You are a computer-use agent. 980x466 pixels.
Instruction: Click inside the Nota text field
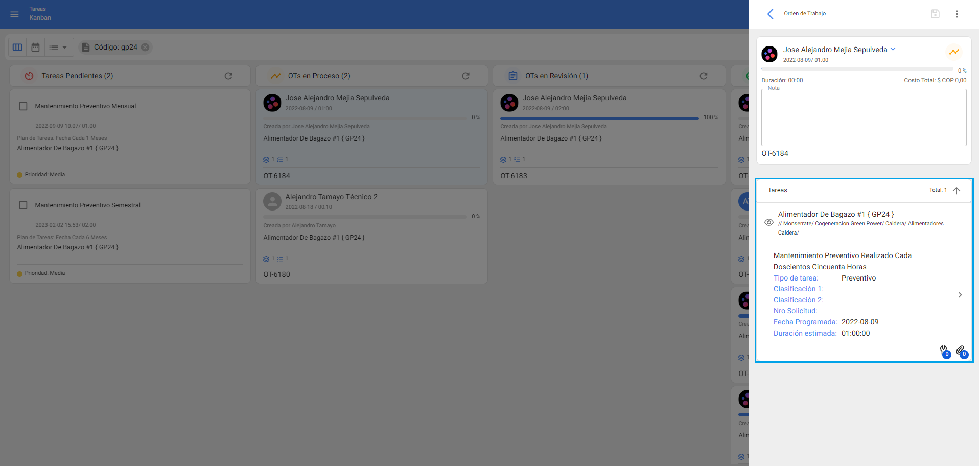864,118
